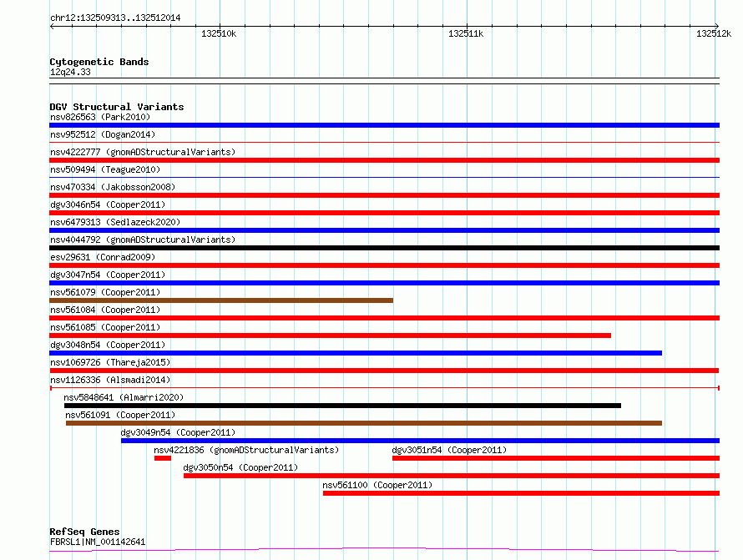Click the DGV Structural Variants track title
The width and height of the screenshot is (743, 560).
tap(117, 107)
